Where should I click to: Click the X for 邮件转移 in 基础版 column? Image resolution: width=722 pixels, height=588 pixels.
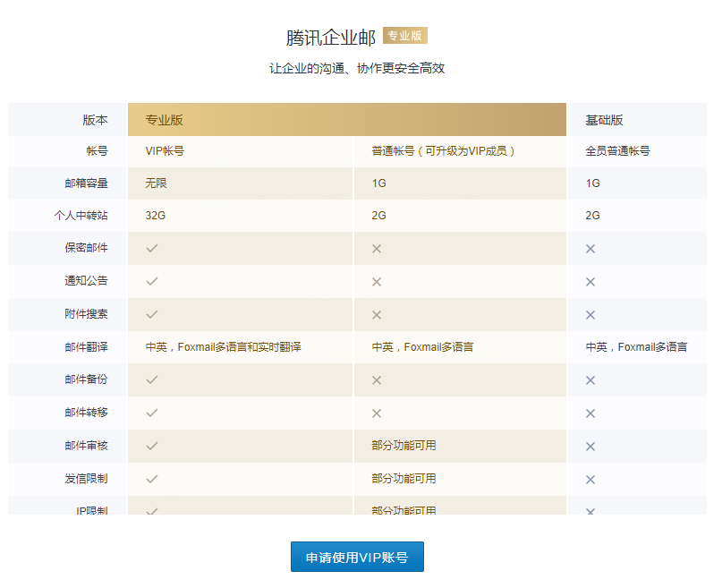tap(590, 413)
